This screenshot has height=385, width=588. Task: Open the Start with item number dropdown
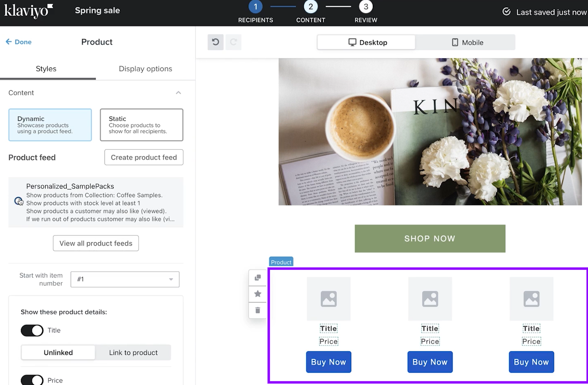[x=124, y=279]
